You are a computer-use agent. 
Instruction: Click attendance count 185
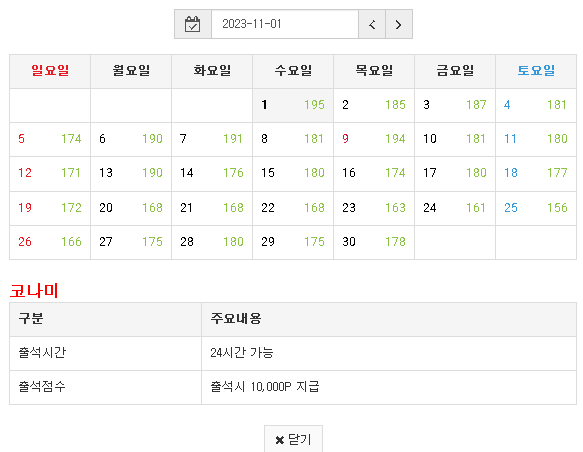tap(396, 105)
